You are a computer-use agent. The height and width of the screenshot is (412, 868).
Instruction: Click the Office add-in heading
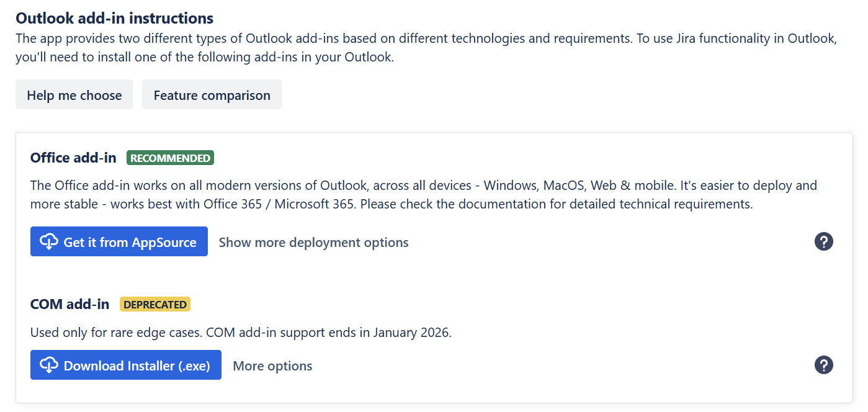point(73,158)
